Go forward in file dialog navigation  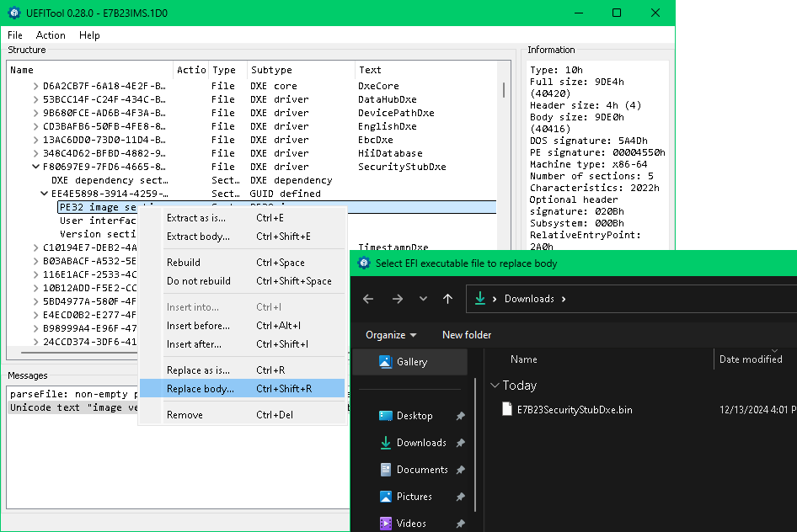(x=398, y=299)
